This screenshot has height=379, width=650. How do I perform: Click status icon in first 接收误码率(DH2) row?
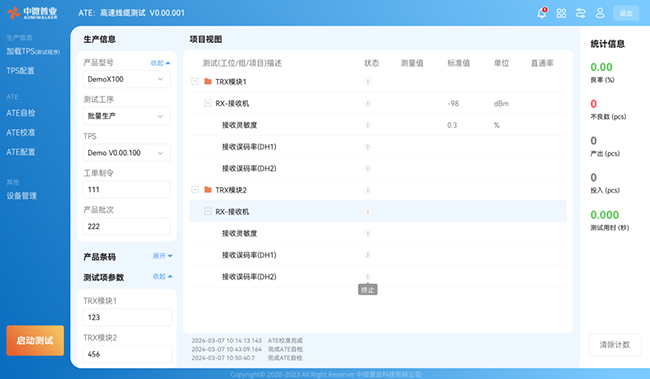tap(367, 168)
